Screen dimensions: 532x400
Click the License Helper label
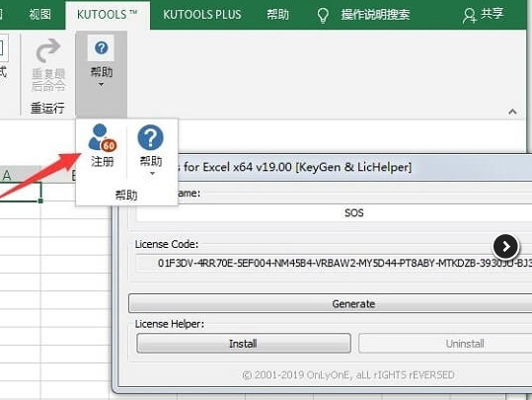pyautogui.click(x=170, y=324)
